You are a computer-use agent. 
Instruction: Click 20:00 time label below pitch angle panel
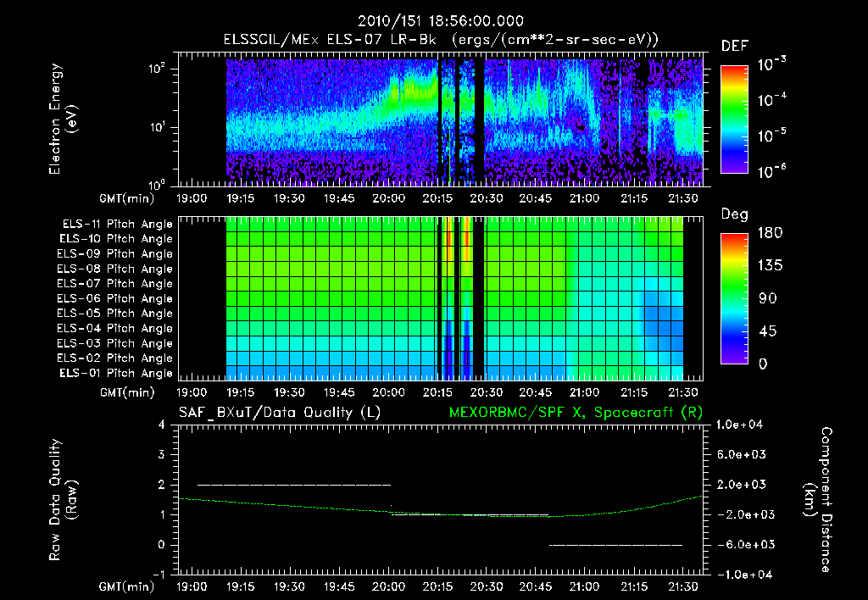pyautogui.click(x=388, y=393)
